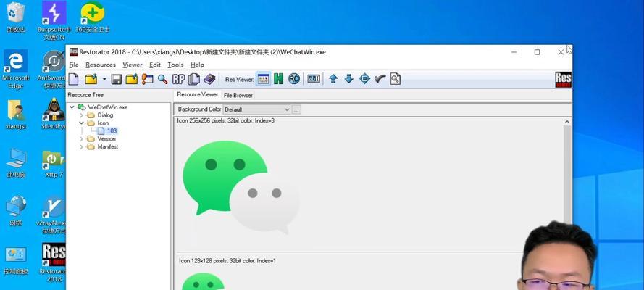Click the second yellow folder toolbar icon
The image size is (644, 290).
click(132, 79)
